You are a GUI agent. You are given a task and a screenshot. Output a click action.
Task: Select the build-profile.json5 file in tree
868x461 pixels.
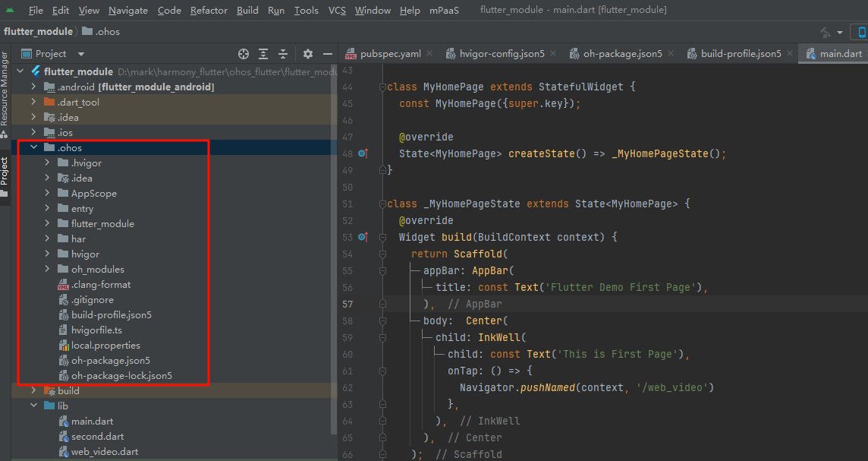pyautogui.click(x=112, y=314)
